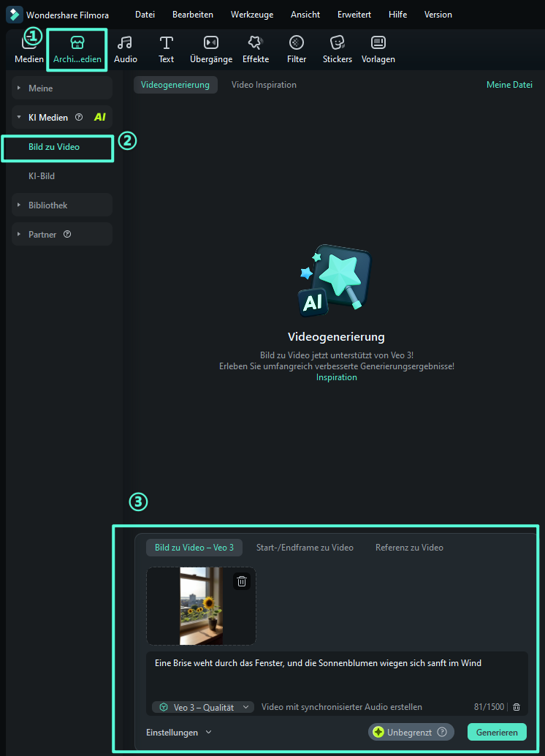The width and height of the screenshot is (545, 756).
Task: Click the green credits icon before Unbegrenzt
Action: click(x=378, y=732)
